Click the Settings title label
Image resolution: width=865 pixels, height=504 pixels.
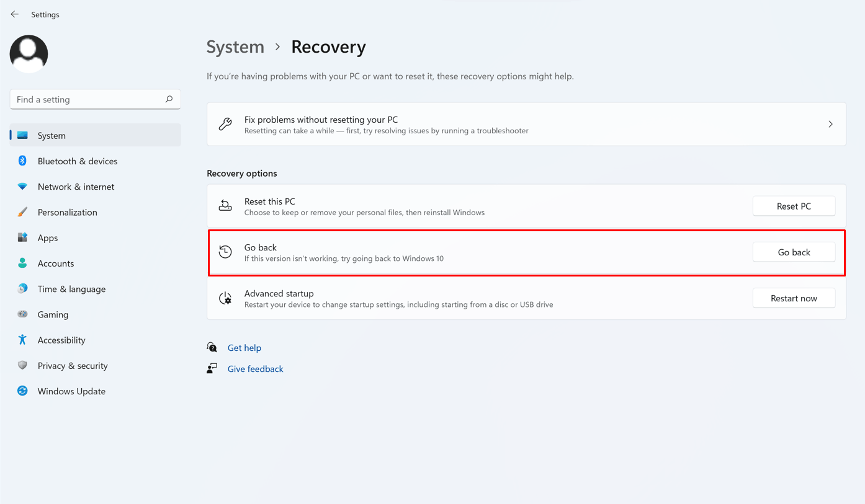45,14
